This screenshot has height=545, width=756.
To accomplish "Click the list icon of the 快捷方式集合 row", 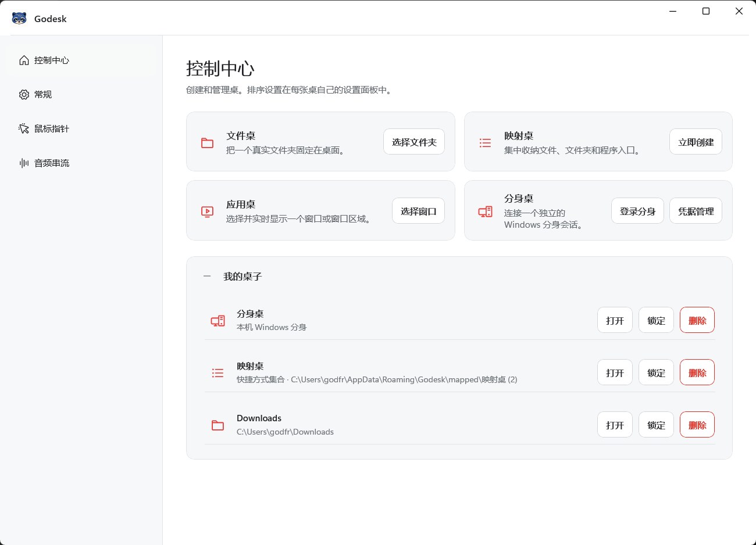I will tap(218, 373).
